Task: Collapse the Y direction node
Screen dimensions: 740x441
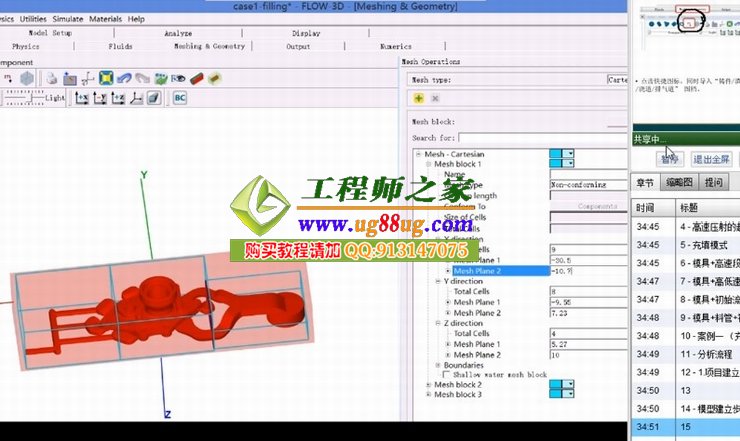Action: tap(438, 281)
